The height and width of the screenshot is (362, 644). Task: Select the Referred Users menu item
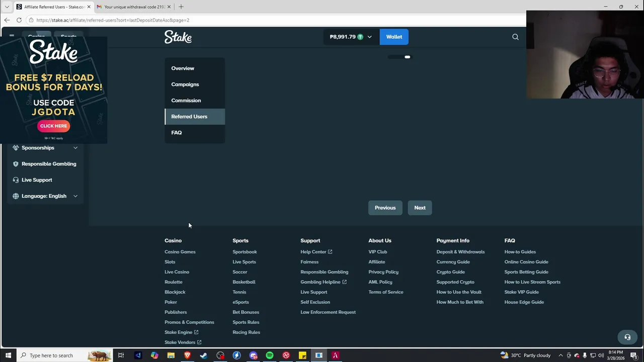tap(195, 117)
